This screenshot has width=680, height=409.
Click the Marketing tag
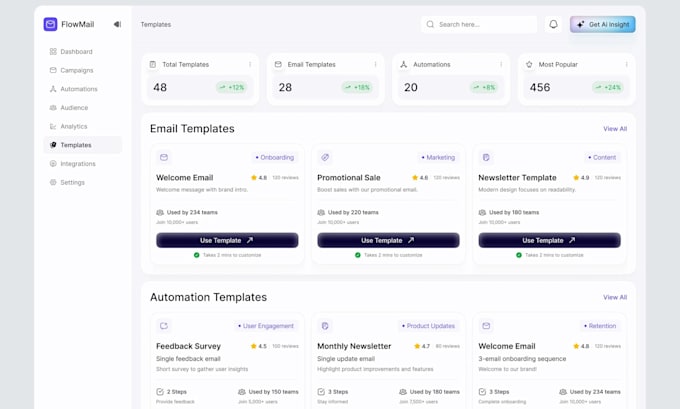[438, 157]
